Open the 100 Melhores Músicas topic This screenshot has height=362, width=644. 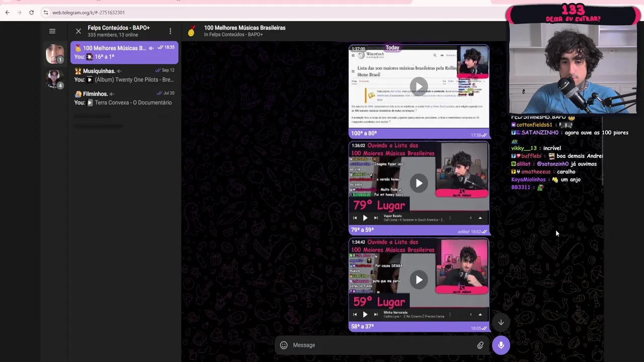(124, 52)
